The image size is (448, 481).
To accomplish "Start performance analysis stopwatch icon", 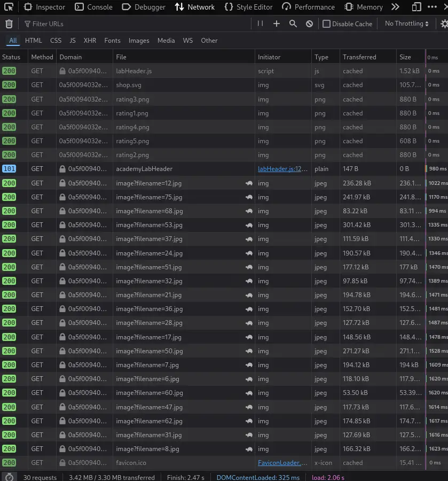I will click(x=9, y=477).
